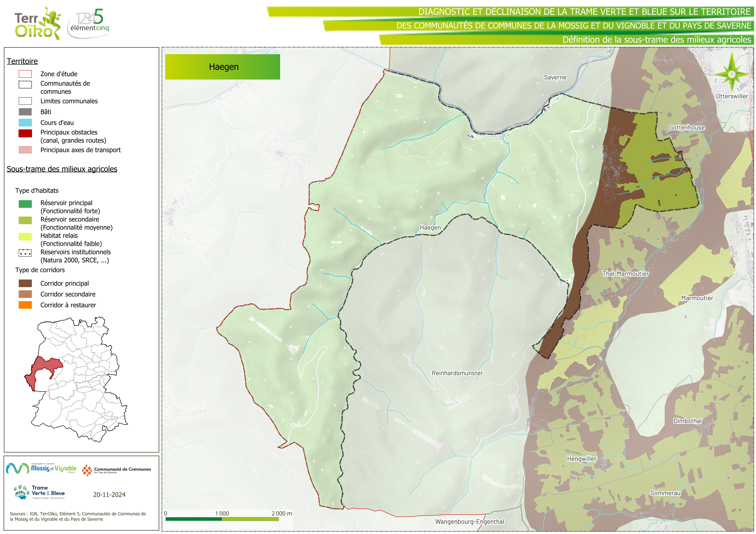Click the Mossig et Vignoble logo
Screen dimensions: 756x534
[x=41, y=468]
